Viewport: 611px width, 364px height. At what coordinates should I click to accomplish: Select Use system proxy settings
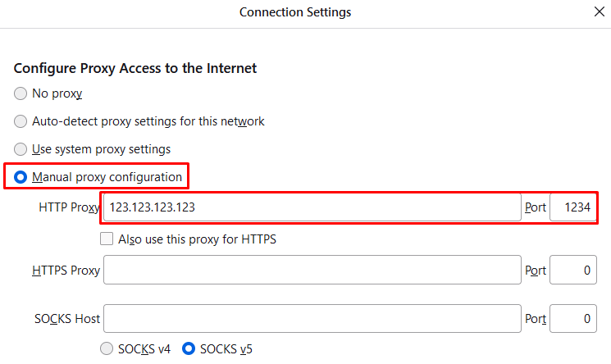21,149
